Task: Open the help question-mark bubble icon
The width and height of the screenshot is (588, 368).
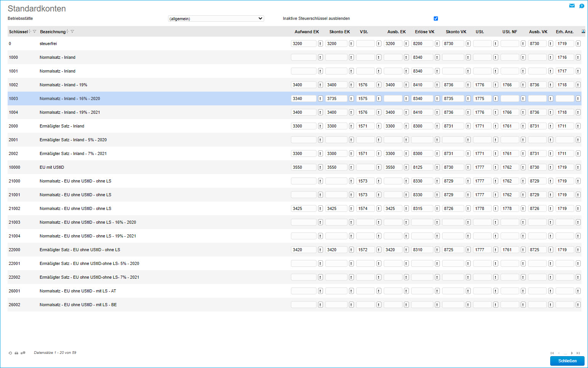Action: pos(582,6)
